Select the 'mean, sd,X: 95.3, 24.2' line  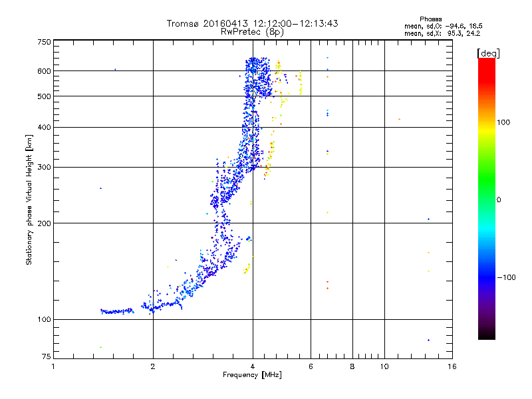click(442, 33)
